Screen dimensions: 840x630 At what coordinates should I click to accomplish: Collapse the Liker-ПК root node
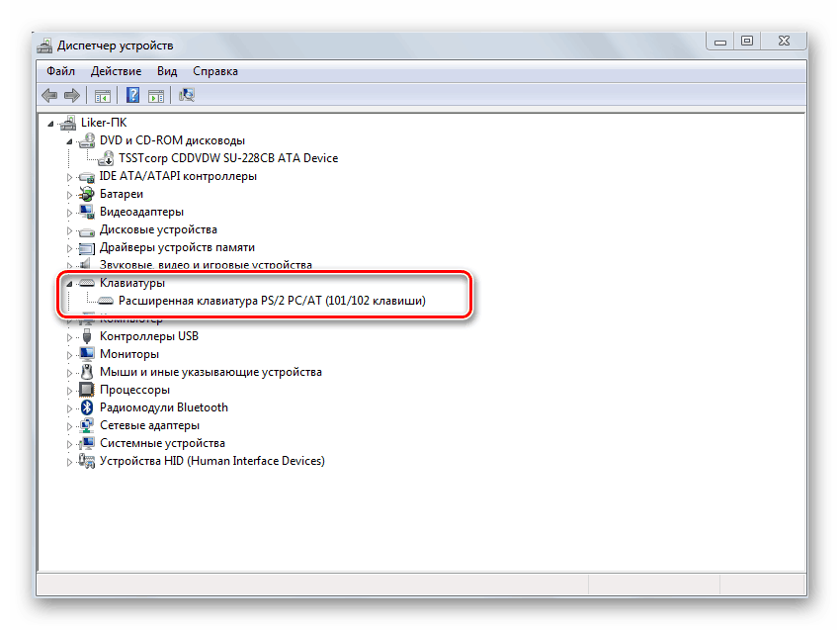pyautogui.click(x=50, y=124)
